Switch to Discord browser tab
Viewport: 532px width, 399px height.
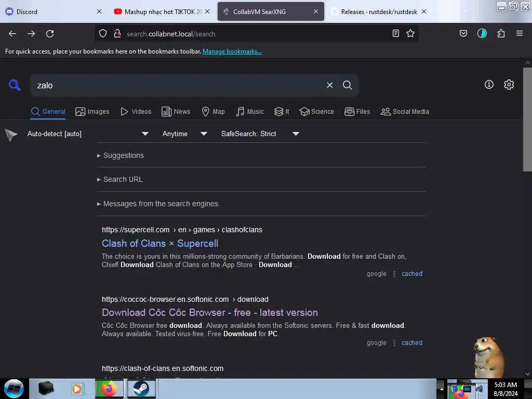click(51, 11)
